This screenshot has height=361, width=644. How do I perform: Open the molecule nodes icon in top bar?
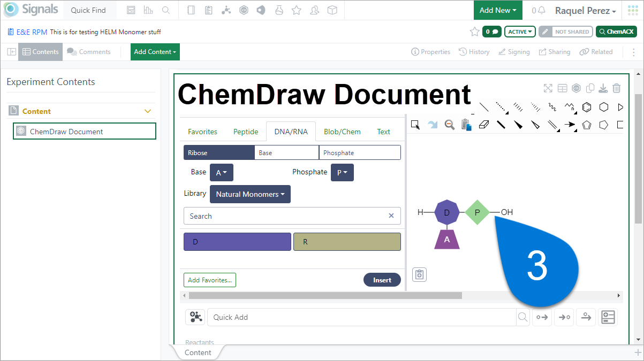pos(226,10)
